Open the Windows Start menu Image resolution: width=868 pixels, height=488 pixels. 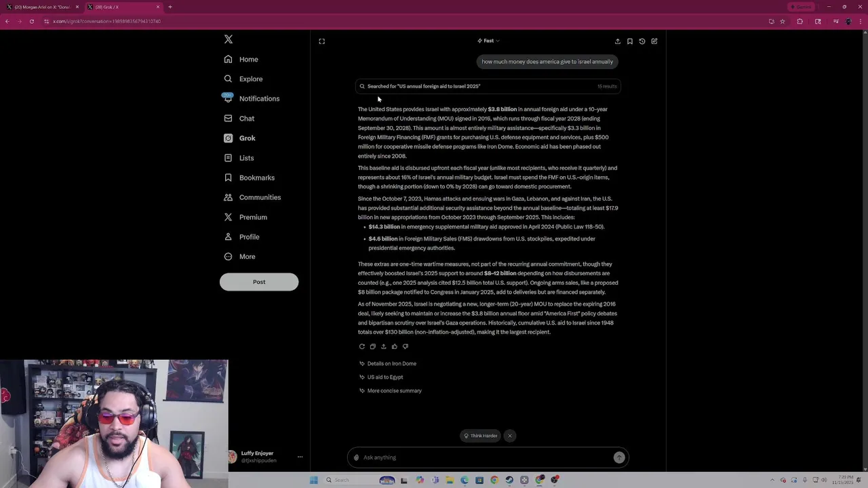click(x=313, y=480)
